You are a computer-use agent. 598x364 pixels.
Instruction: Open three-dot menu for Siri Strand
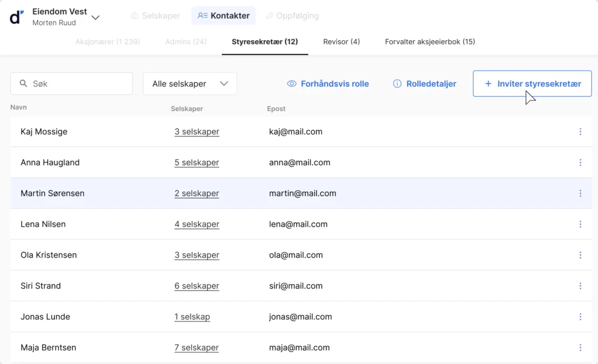[580, 286]
